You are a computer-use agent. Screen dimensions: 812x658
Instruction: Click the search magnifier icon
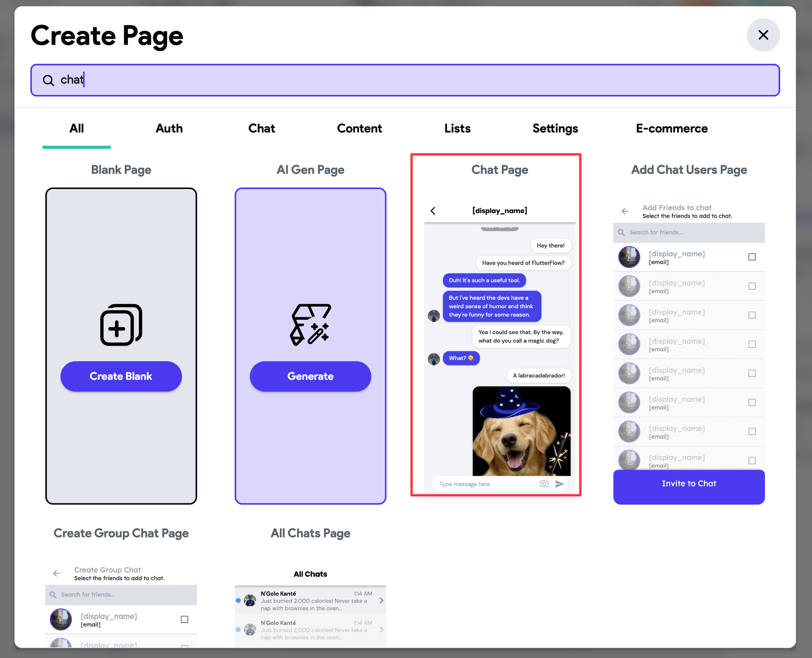(48, 80)
